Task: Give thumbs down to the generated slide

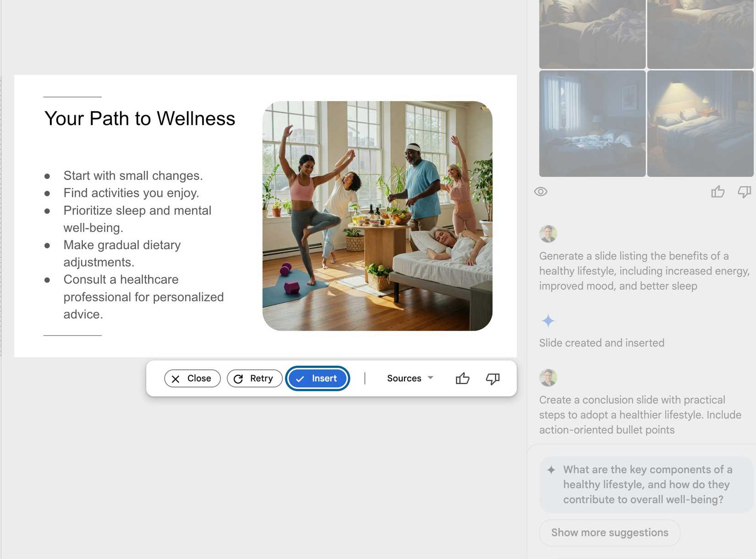Action: click(x=493, y=378)
